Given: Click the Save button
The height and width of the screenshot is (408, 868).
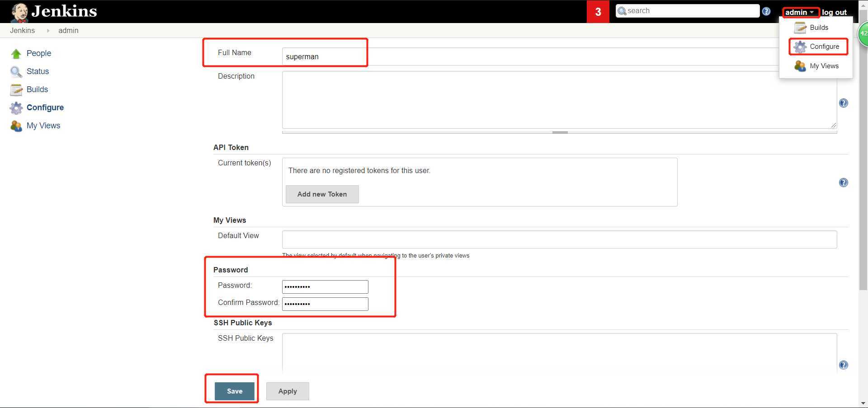Looking at the screenshot, I should pyautogui.click(x=235, y=391).
